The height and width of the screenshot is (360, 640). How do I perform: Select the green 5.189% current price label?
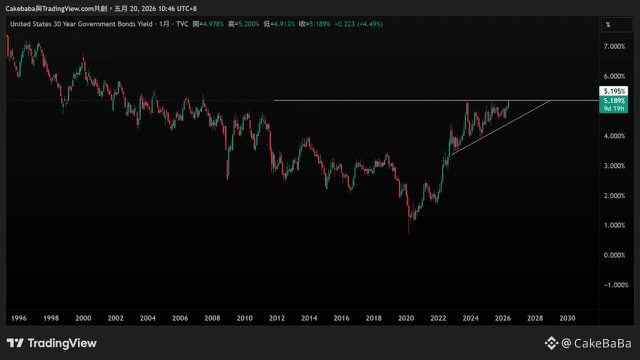(x=613, y=100)
